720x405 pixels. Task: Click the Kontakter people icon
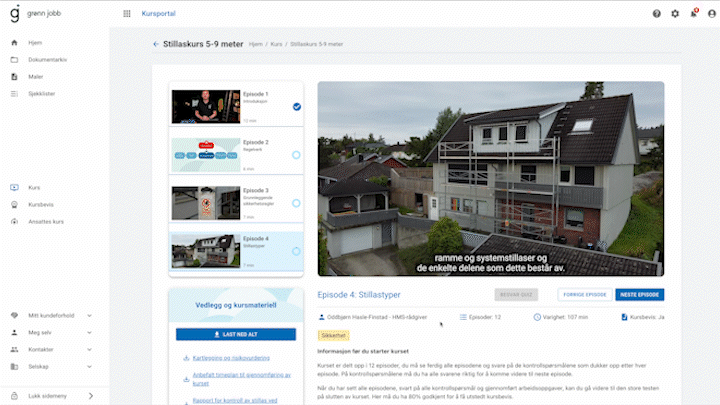coord(14,349)
